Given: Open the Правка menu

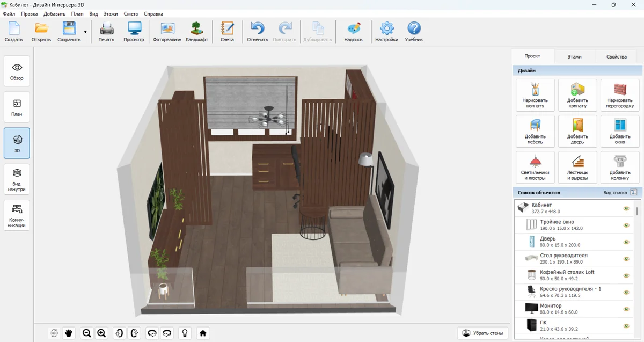Looking at the screenshot, I should (29, 14).
